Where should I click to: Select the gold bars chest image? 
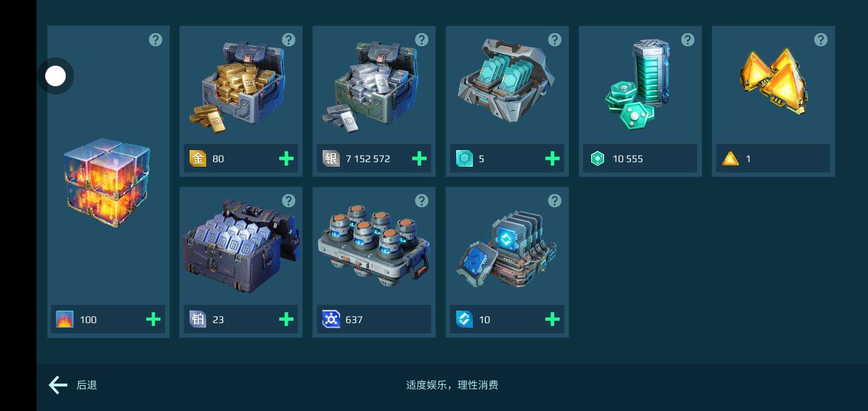pos(242,86)
